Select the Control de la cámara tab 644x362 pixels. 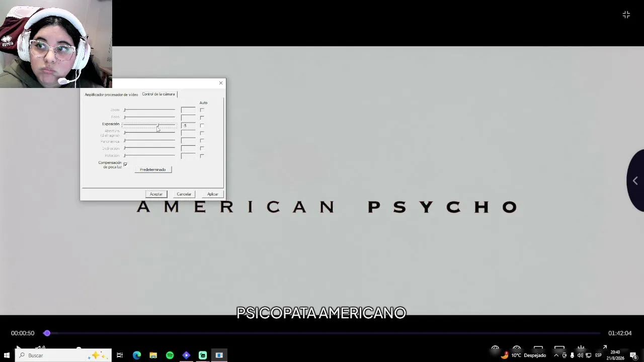(158, 94)
